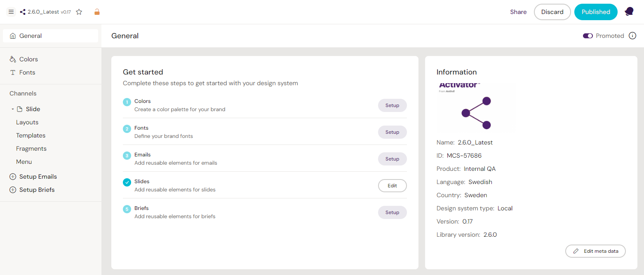Viewport: 644px width, 275px height.
Task: Click Edit meta data
Action: pos(595,251)
